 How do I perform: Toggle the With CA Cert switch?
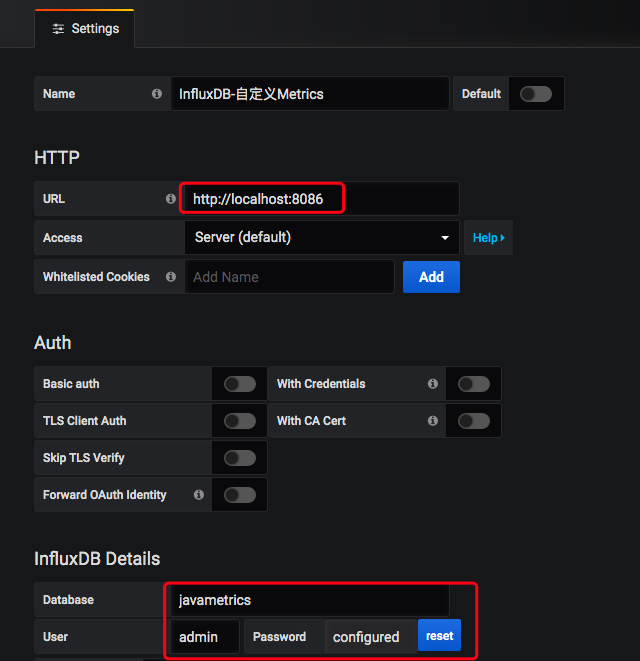coord(473,421)
